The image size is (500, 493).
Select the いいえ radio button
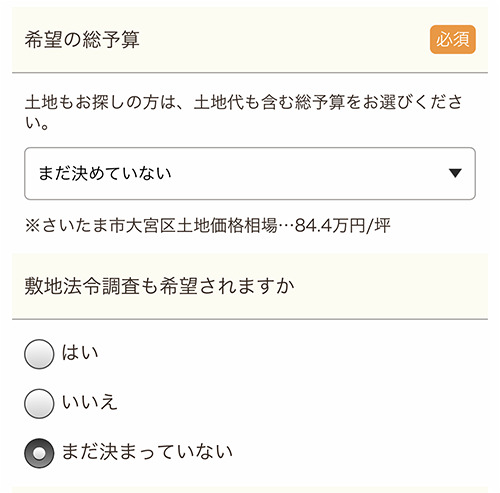click(39, 403)
